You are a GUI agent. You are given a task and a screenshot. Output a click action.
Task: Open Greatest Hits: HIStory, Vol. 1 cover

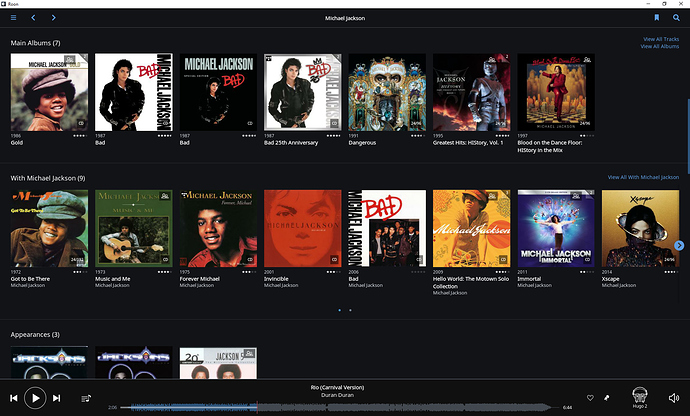(472, 92)
